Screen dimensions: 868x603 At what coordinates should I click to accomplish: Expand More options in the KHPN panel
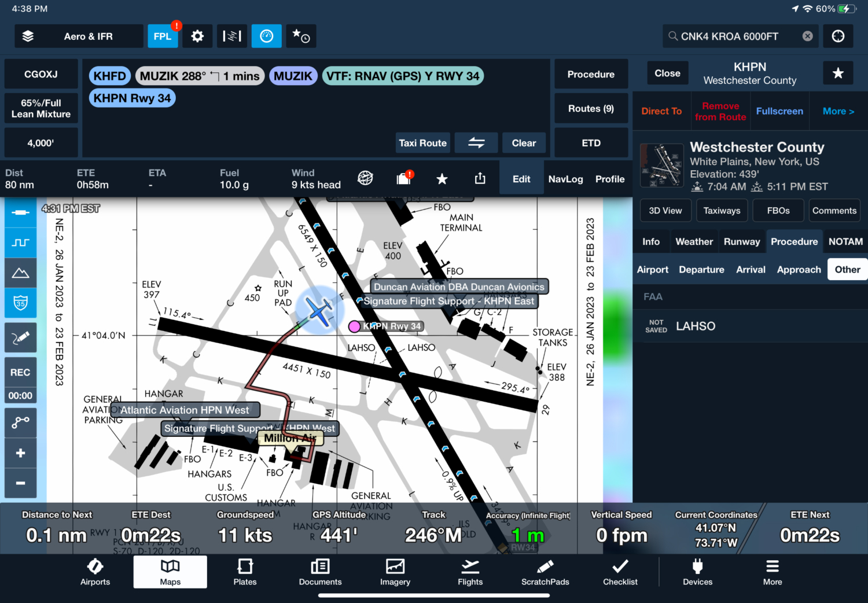(838, 111)
